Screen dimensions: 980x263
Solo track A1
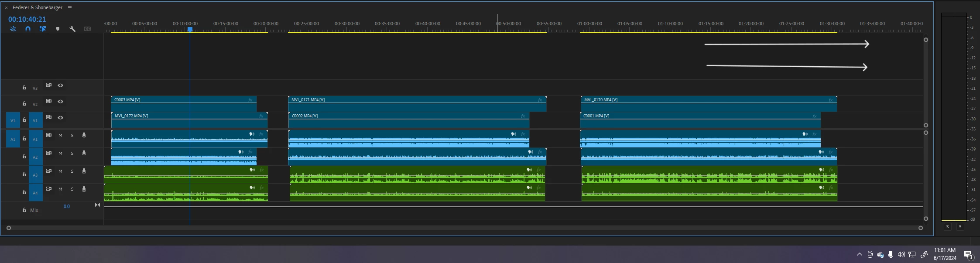click(x=72, y=136)
